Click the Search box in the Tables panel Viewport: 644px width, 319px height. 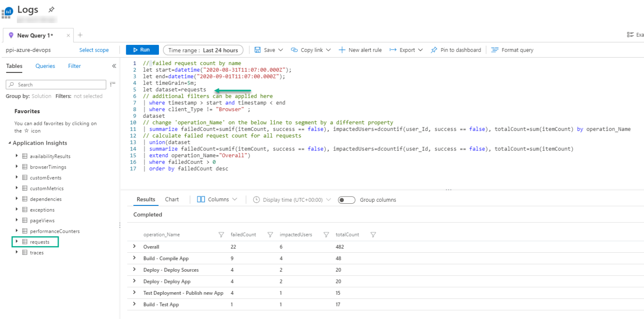coord(55,84)
